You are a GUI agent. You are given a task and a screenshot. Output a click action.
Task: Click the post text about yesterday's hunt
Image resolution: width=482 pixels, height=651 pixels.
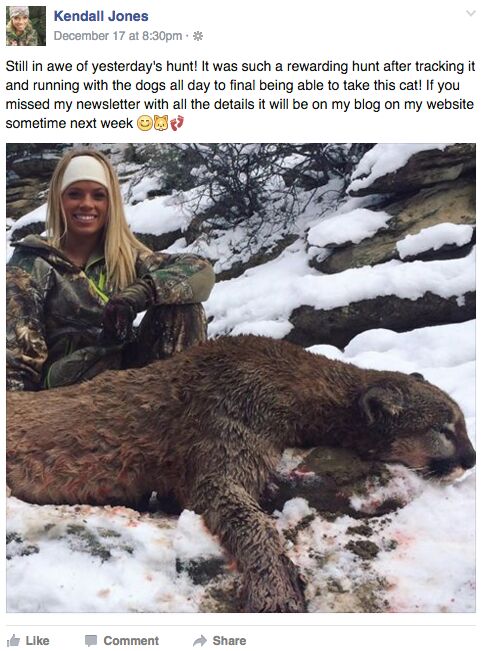[240, 95]
